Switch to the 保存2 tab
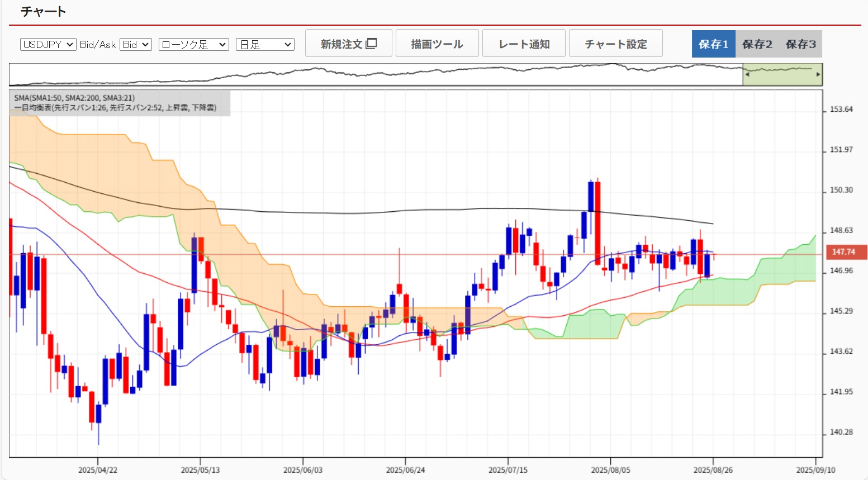The width and height of the screenshot is (868, 480). [x=757, y=44]
